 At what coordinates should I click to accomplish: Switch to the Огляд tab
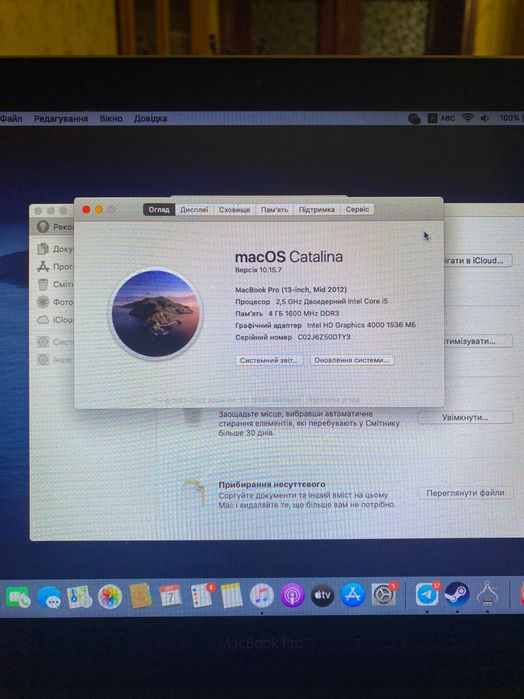tap(159, 210)
